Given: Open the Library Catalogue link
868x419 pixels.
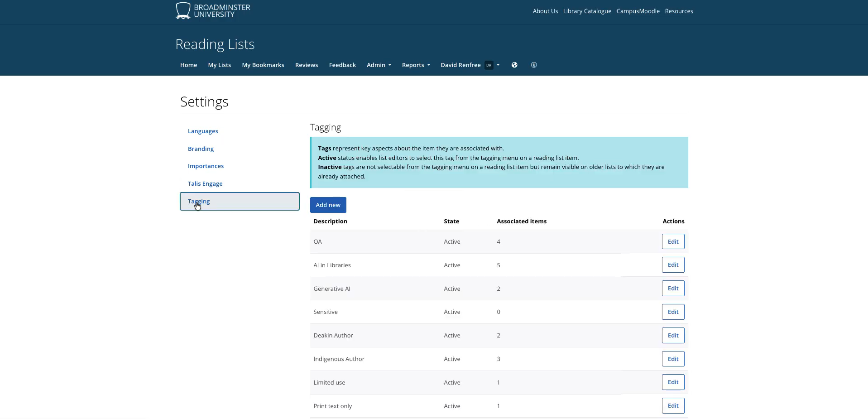Looking at the screenshot, I should (587, 11).
